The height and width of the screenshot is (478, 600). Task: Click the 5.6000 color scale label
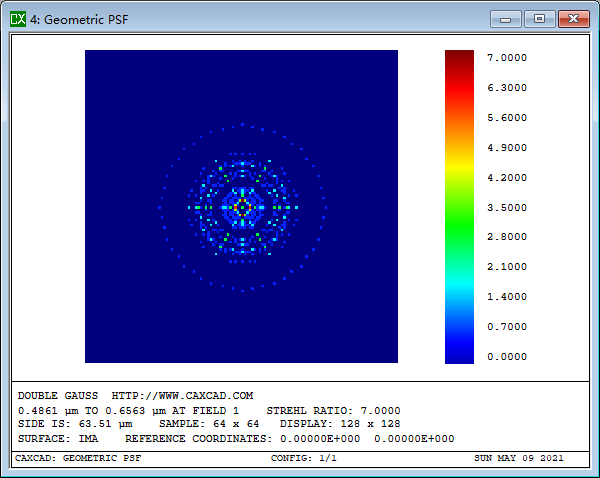(507, 117)
